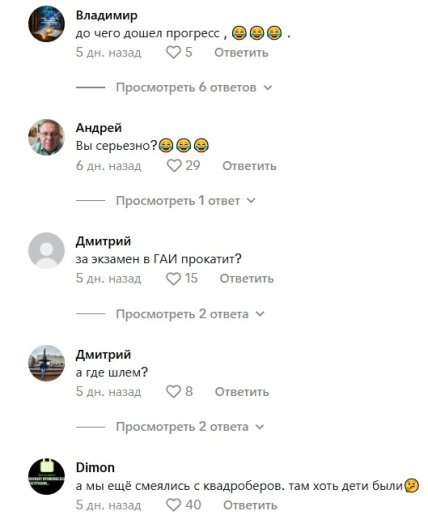The image size is (428, 528).
Task: Reply to the 'Вы серьезно?' comment
Action: point(250,166)
